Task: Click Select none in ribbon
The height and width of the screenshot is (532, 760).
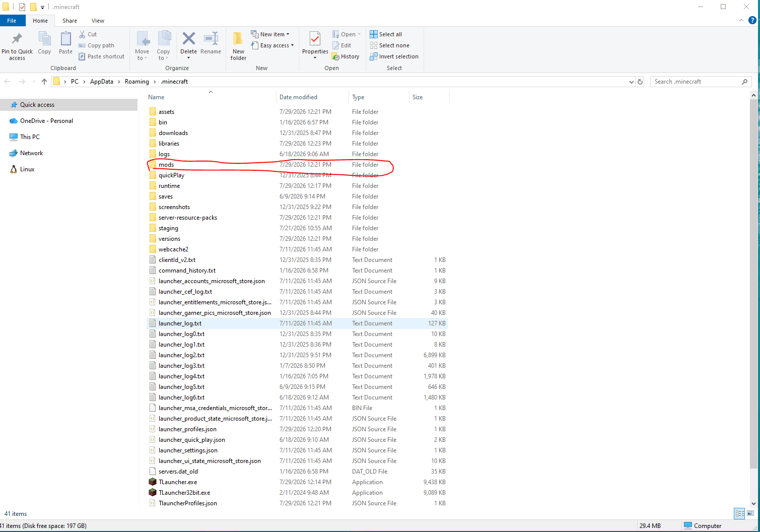Action: tap(389, 45)
